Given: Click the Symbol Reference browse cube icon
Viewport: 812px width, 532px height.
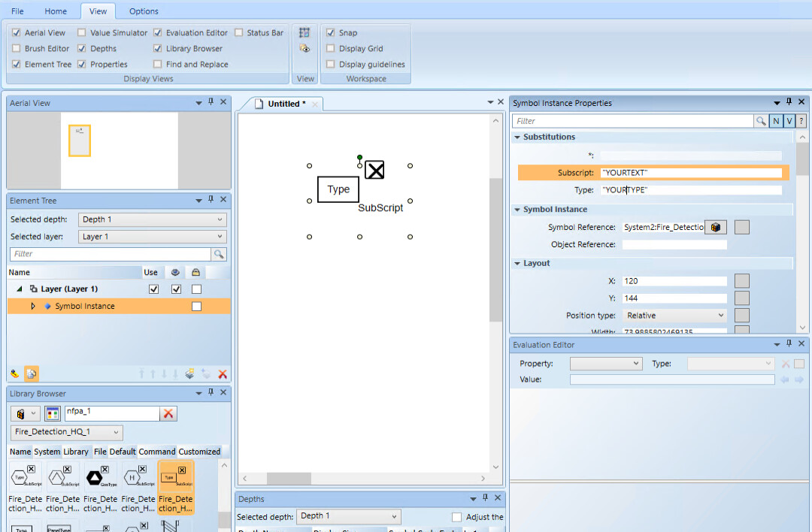Looking at the screenshot, I should [x=716, y=228].
